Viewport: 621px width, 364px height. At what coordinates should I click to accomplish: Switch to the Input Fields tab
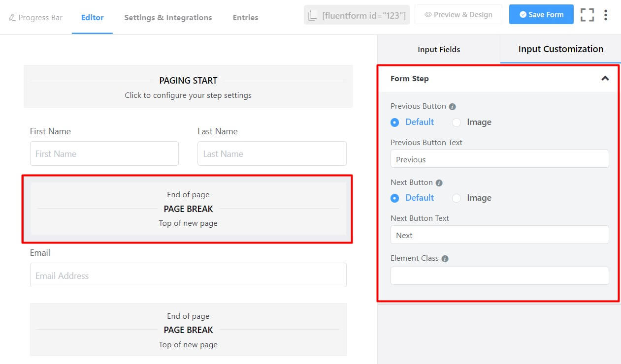pyautogui.click(x=438, y=49)
